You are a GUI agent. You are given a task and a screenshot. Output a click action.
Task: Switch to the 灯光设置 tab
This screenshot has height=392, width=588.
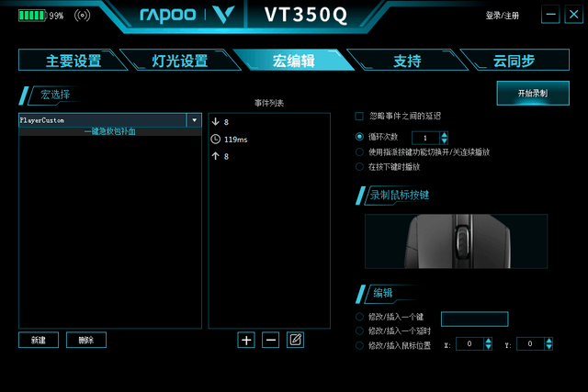pyautogui.click(x=180, y=61)
